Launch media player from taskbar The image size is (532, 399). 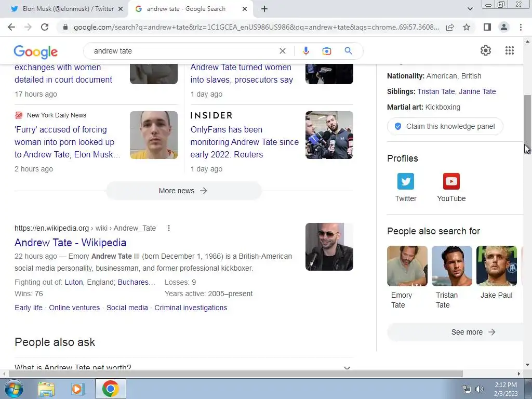coord(77,389)
